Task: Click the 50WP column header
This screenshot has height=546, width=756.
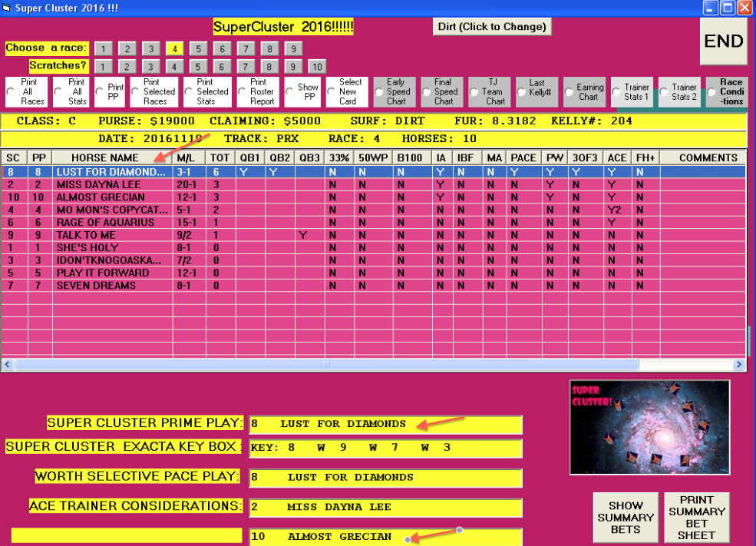Action: (x=373, y=157)
